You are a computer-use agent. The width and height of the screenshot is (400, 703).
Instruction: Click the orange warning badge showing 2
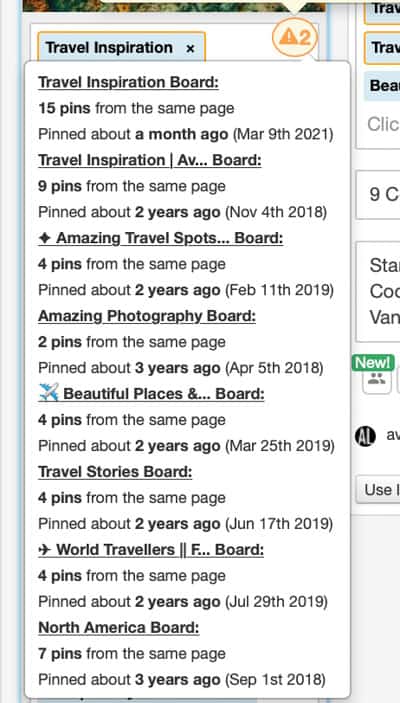(x=294, y=38)
